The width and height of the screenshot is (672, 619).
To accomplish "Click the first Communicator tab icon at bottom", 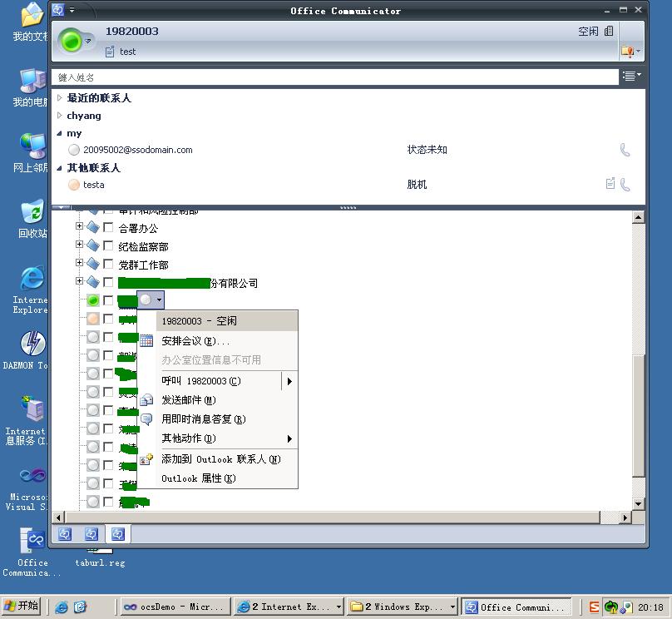I will 65,534.
